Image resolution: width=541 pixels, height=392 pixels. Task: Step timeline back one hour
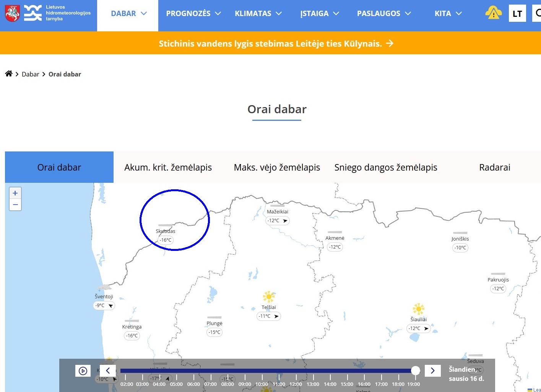point(108,371)
